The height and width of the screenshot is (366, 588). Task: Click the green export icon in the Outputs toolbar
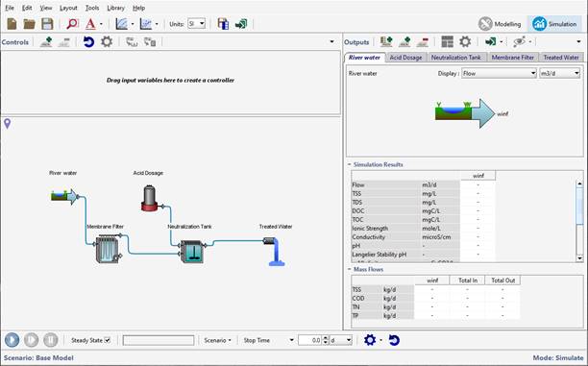[490, 41]
